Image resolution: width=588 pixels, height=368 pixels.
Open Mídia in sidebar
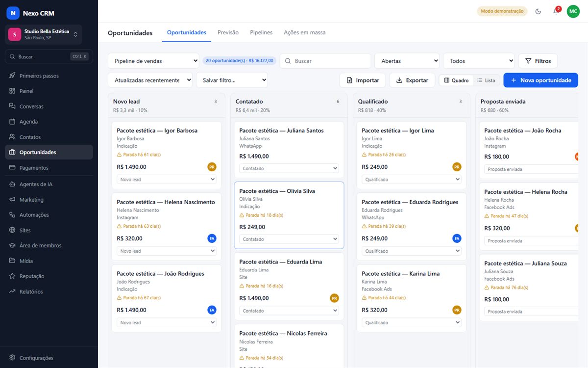click(49, 261)
